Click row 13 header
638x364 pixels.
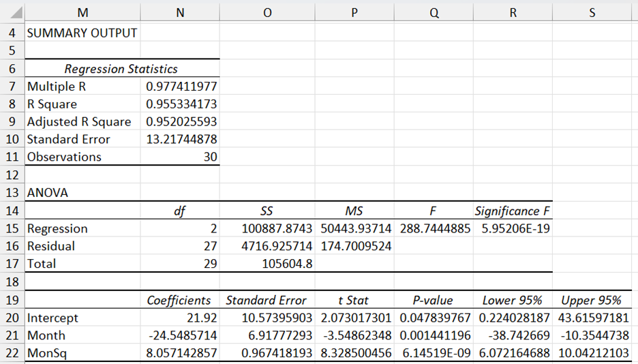(12, 193)
